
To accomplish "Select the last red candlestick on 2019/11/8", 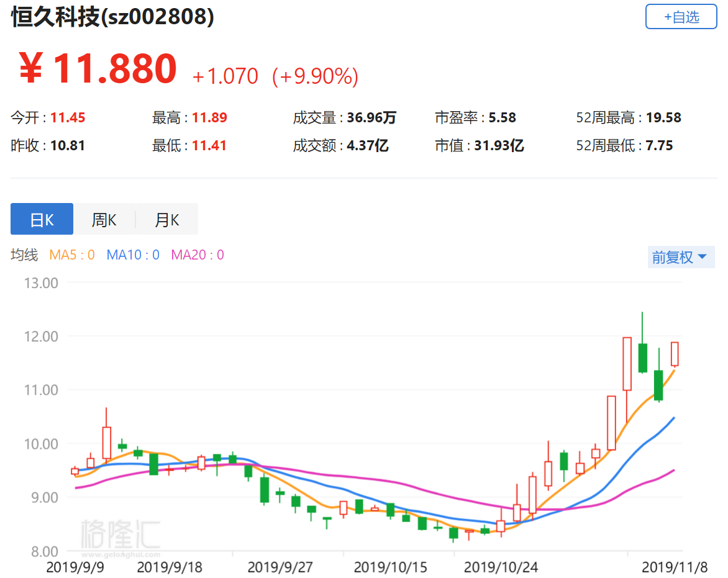I will click(x=675, y=354).
